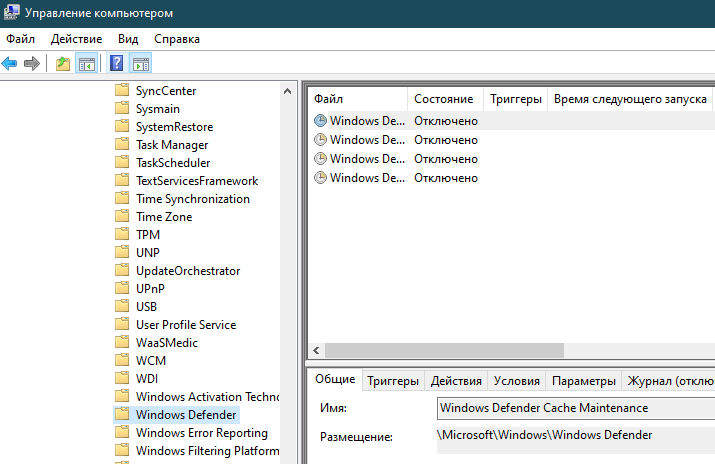The width and height of the screenshot is (715, 464).
Task: Click the blue Back arrow in toolbar
Action: point(10,64)
